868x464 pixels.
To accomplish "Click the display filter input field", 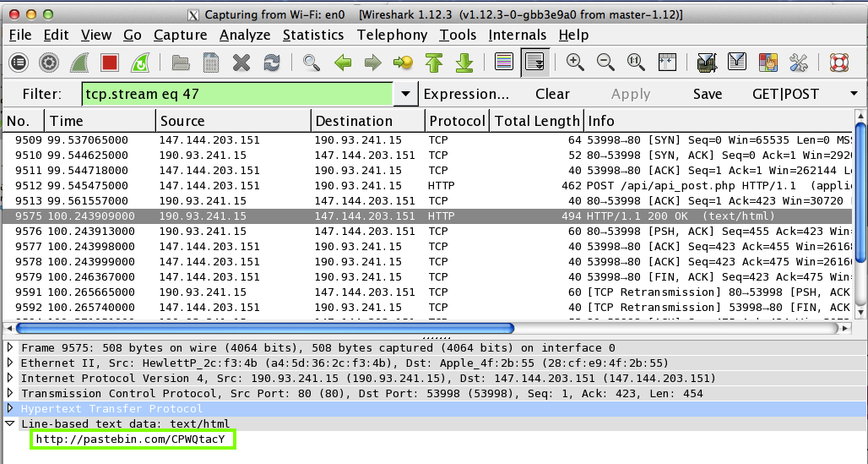I will coord(237,94).
